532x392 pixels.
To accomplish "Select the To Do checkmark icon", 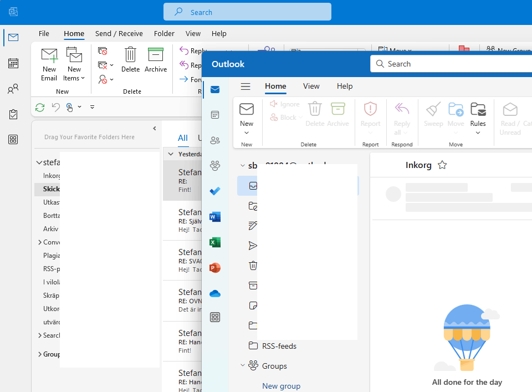I will [215, 191].
